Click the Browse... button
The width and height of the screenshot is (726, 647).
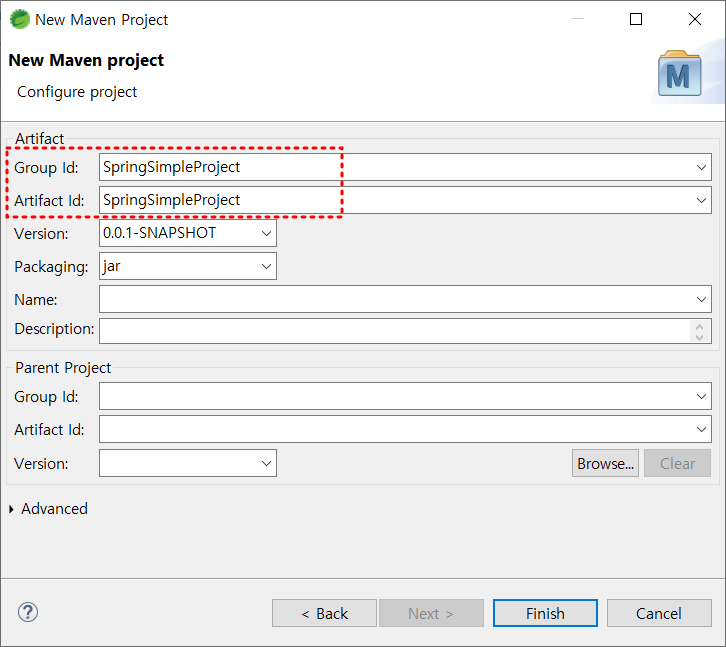605,463
